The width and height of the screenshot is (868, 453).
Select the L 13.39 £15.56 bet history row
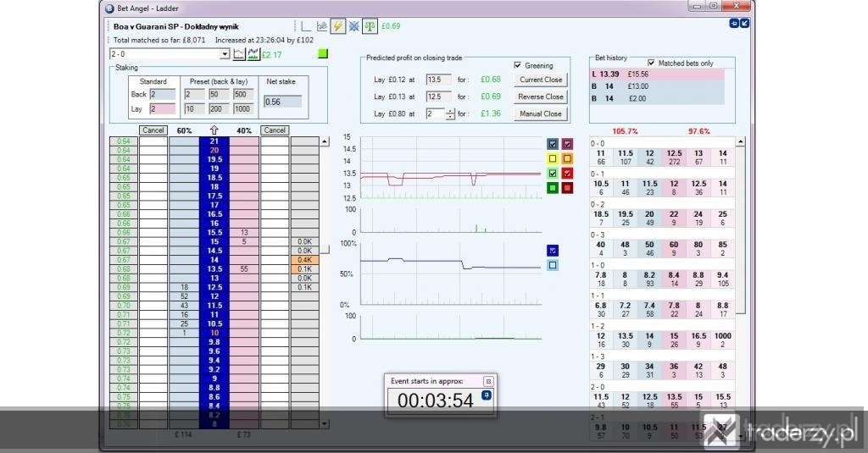click(657, 75)
